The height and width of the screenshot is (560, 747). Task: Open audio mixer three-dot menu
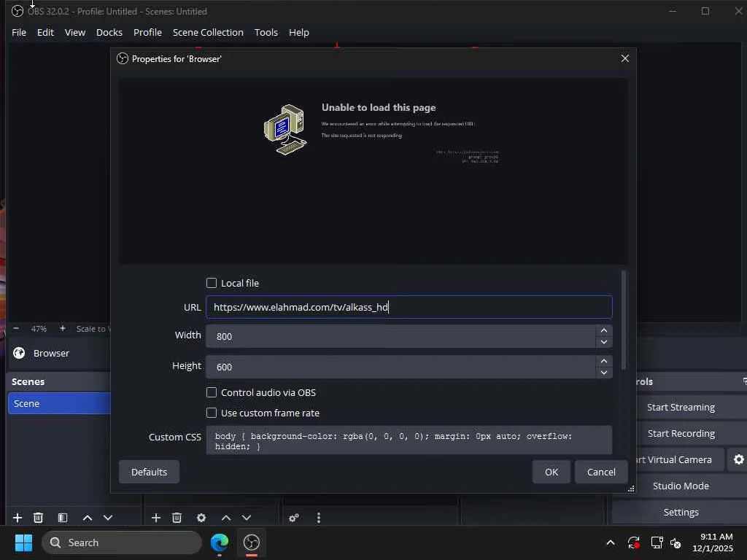point(319,518)
